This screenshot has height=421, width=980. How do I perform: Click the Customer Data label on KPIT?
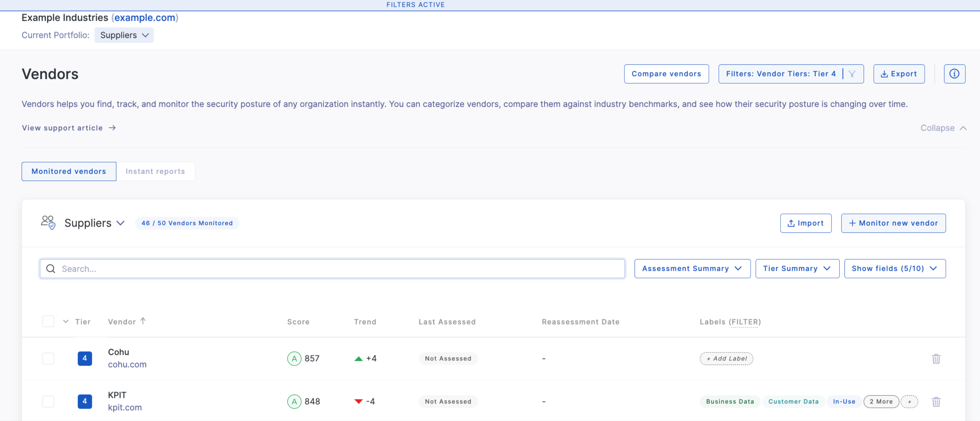[793, 402]
